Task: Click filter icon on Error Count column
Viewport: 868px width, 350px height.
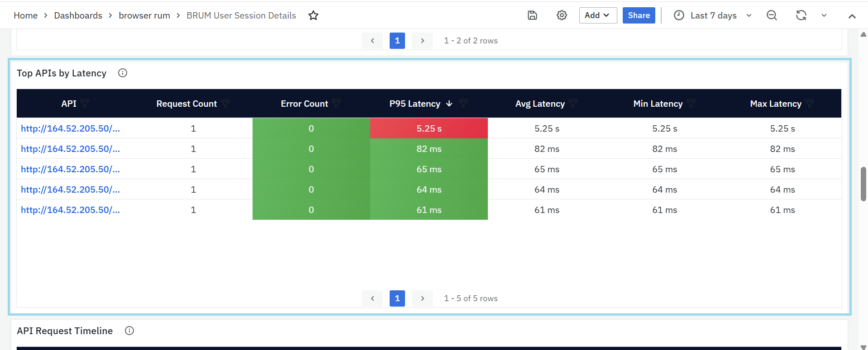Action: (x=336, y=104)
